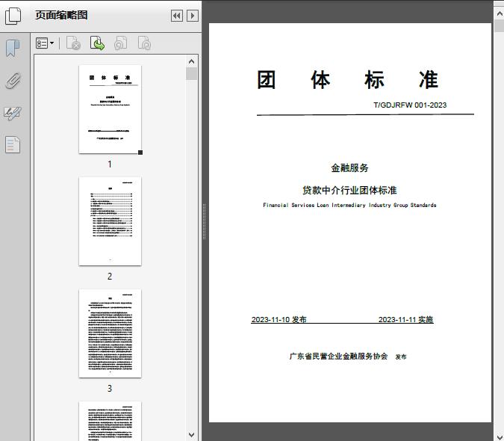Click the thumbnail pane scroll down arrow
The width and height of the screenshot is (504, 441).
tap(192, 435)
